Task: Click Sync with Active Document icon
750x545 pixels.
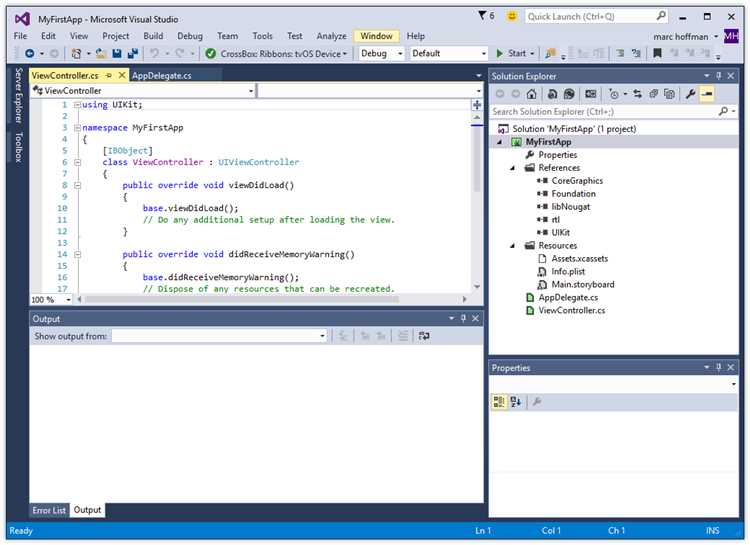Action: (637, 94)
